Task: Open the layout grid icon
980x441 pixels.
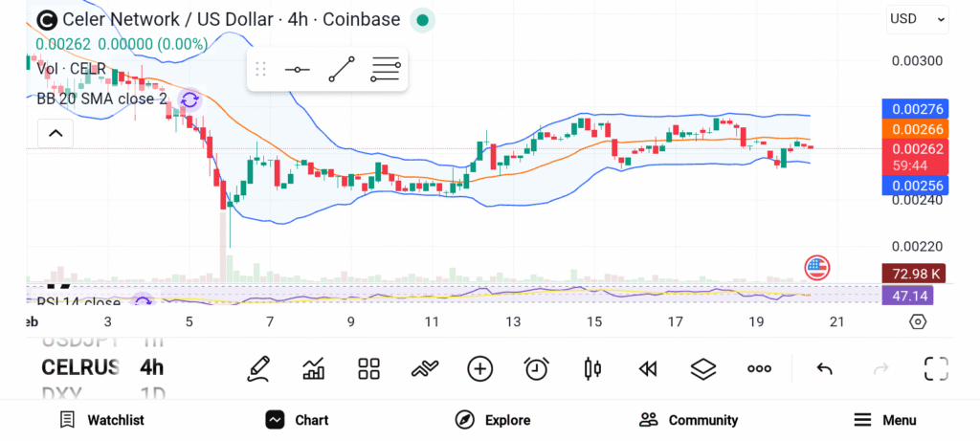Action: (x=368, y=368)
